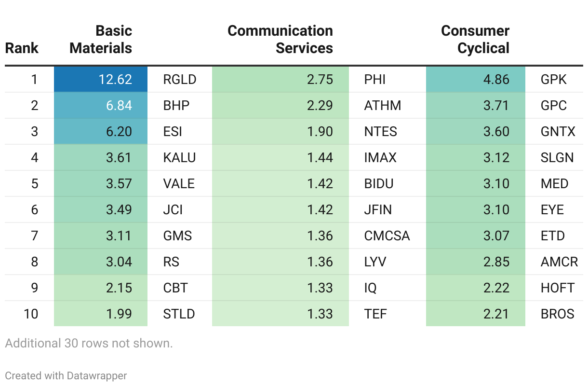The image size is (588, 387).
Task: Click rank number 10 cell
Action: click(x=31, y=314)
